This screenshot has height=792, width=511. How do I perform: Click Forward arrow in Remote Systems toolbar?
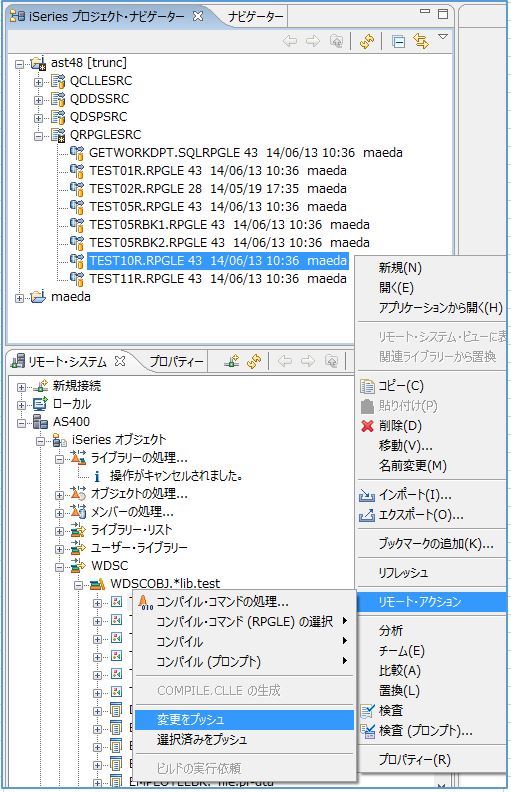coord(308,361)
